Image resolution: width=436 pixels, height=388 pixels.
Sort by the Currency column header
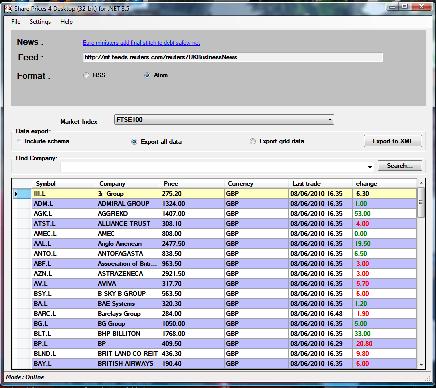[x=240, y=184]
